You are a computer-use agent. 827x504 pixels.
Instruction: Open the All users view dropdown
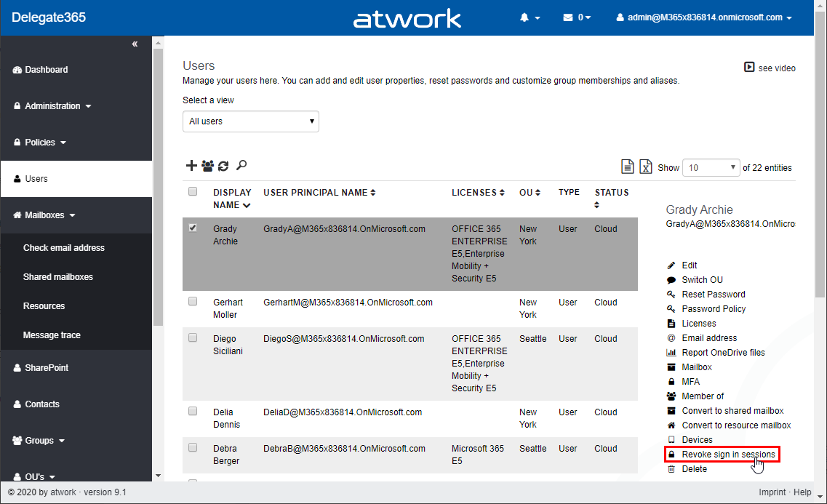pos(250,121)
